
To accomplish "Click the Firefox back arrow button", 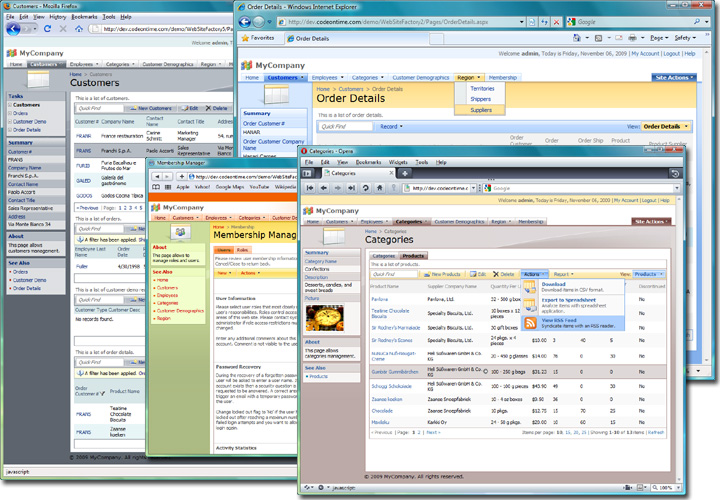I will tap(13, 29).
